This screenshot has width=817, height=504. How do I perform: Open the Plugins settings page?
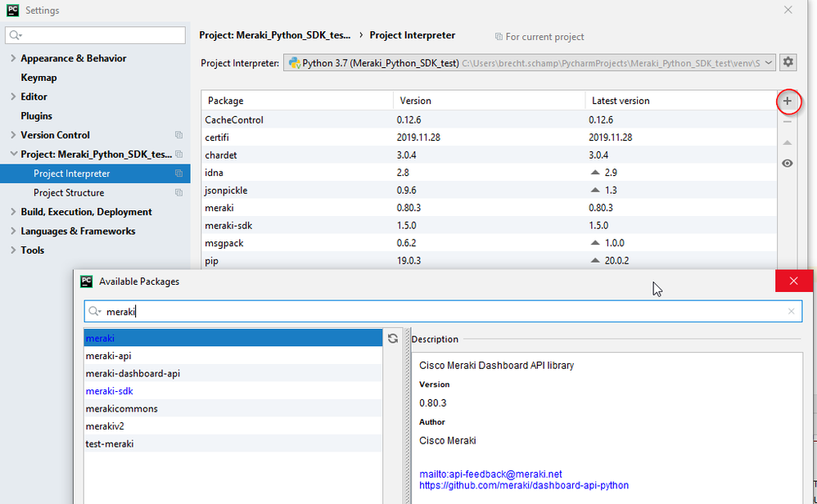(37, 116)
